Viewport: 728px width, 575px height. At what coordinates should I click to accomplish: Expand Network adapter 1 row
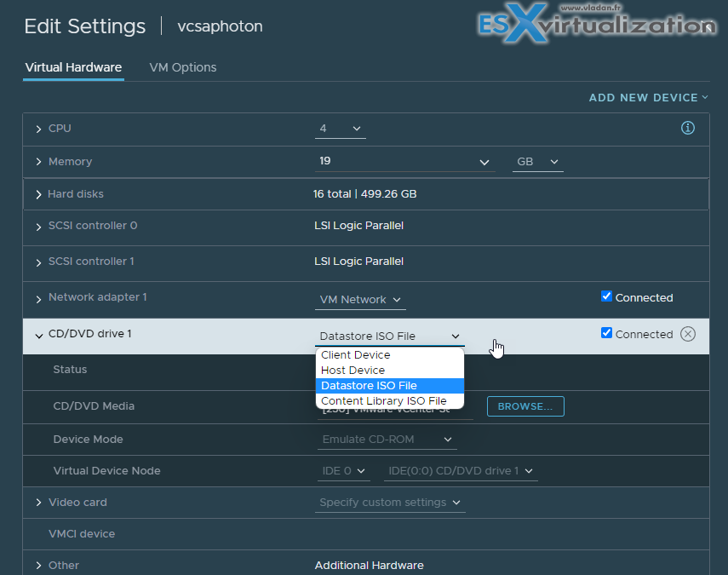click(38, 299)
